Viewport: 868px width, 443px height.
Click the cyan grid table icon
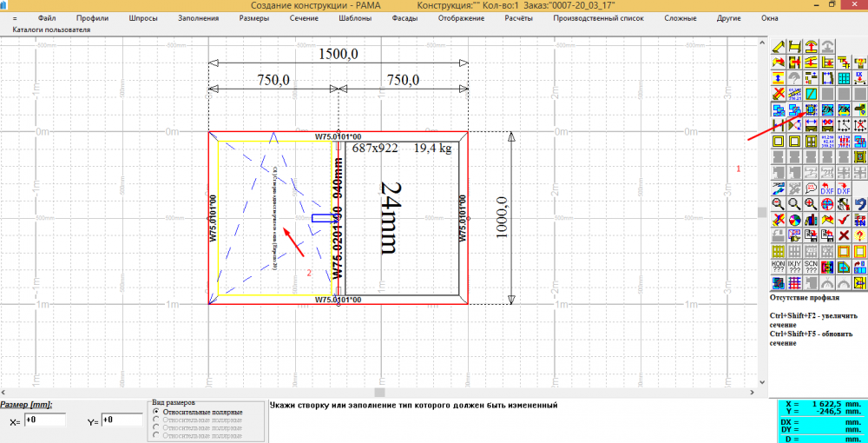click(x=844, y=77)
